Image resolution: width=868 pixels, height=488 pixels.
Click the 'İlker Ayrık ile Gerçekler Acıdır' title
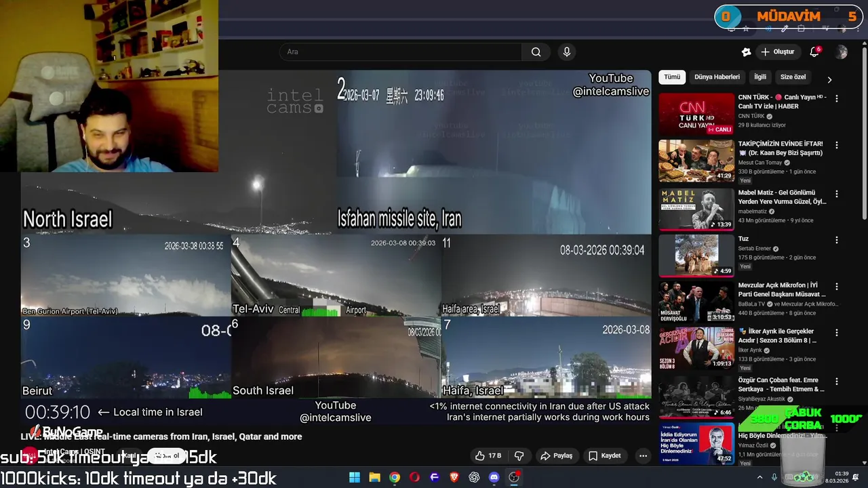point(781,336)
